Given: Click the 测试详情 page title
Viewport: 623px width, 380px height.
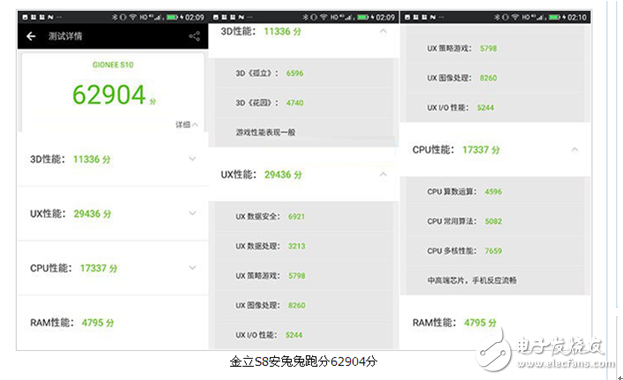Looking at the screenshot, I should coord(65,36).
